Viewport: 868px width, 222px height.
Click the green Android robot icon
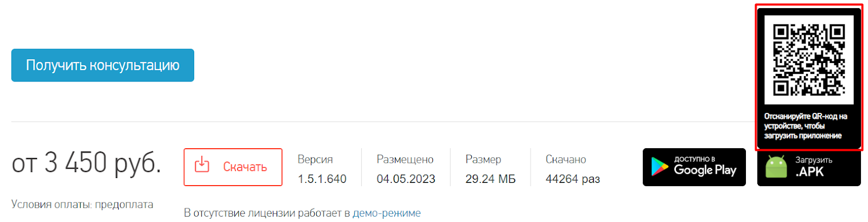(776, 167)
